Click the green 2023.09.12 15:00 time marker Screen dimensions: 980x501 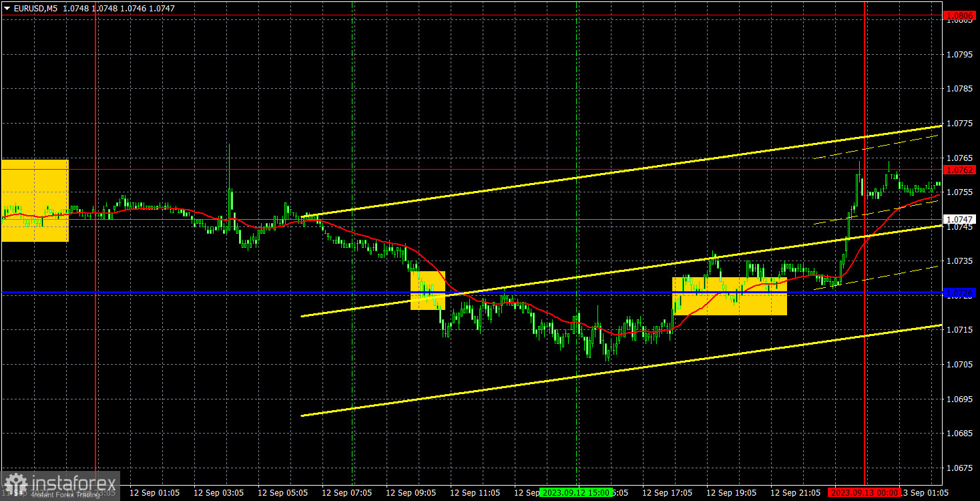click(x=575, y=492)
